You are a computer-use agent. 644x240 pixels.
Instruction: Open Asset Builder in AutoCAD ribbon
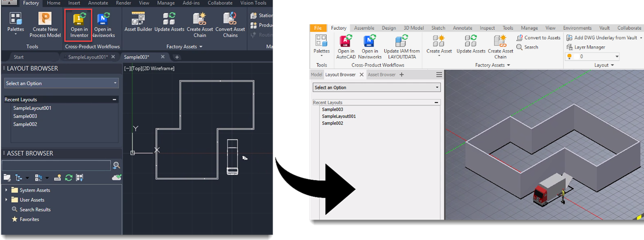[138, 23]
